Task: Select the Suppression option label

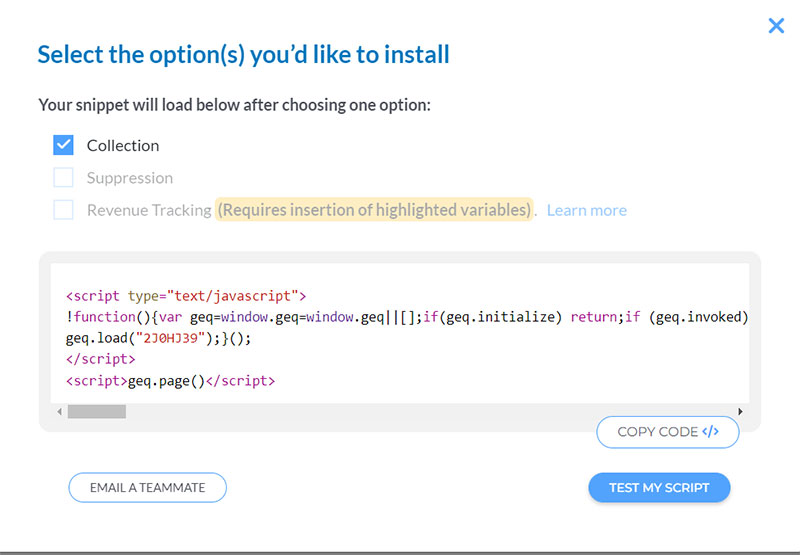Action: 130,178
